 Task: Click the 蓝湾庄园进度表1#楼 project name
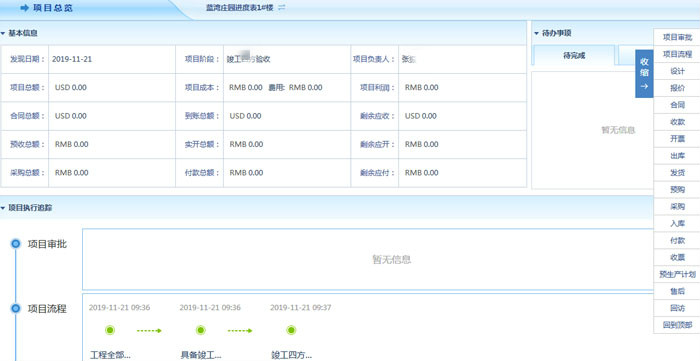coord(239,8)
